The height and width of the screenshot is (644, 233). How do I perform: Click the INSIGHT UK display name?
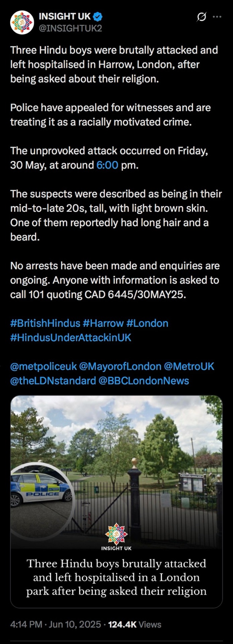point(65,16)
